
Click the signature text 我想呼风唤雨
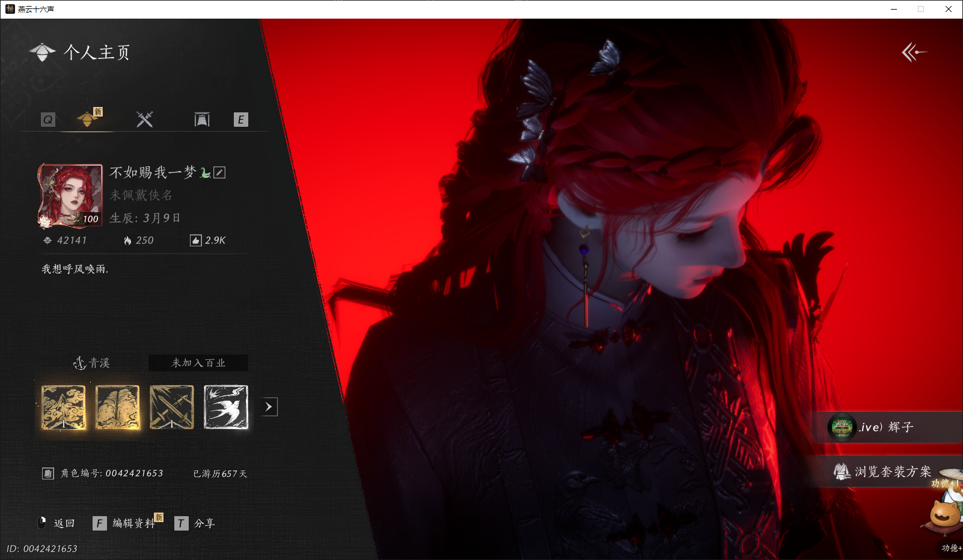pyautogui.click(x=75, y=269)
